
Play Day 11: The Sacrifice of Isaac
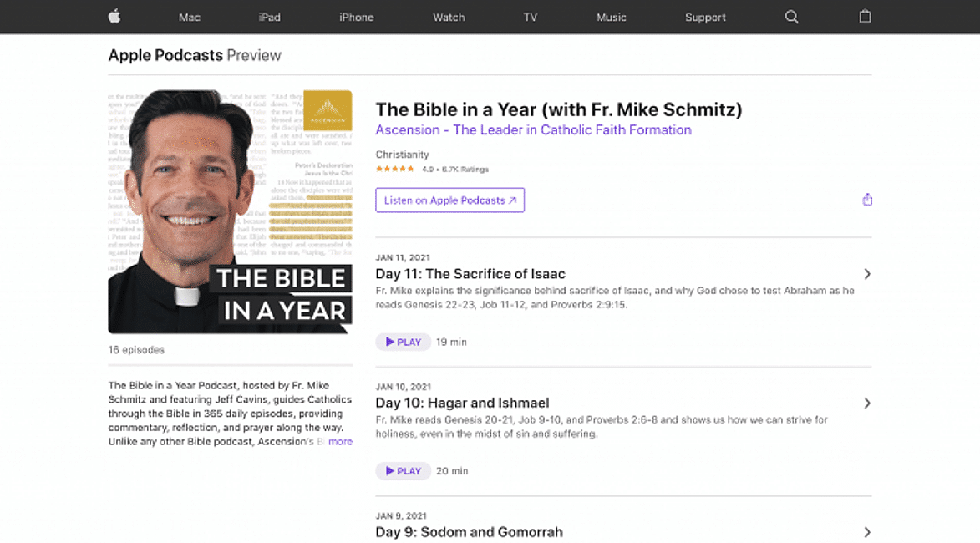[x=404, y=342]
